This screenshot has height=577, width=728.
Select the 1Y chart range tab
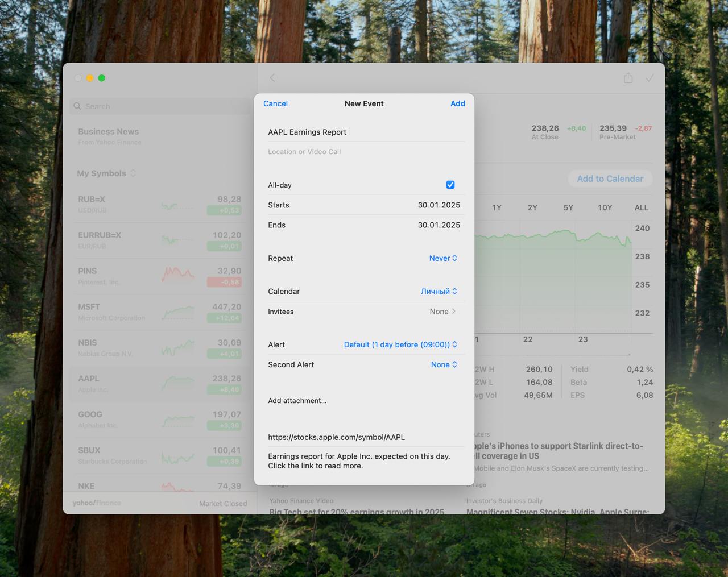click(x=497, y=207)
